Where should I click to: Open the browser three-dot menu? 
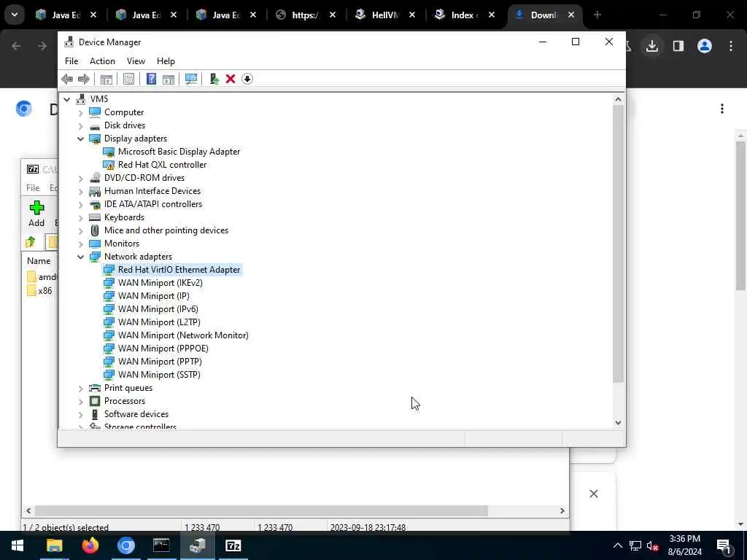click(x=731, y=46)
